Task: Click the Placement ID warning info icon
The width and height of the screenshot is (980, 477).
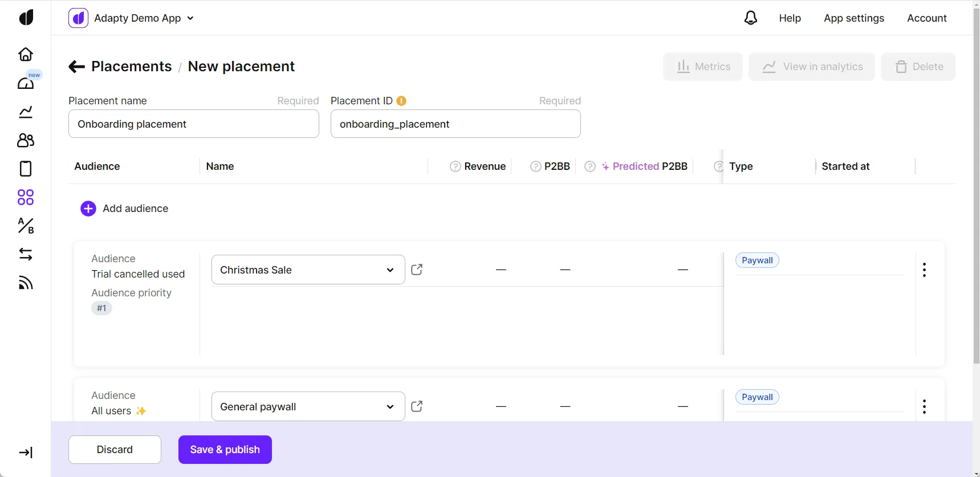Action: [401, 101]
